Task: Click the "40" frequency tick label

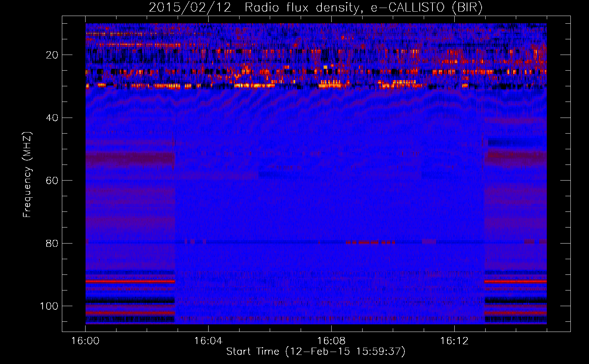Action: coord(52,118)
